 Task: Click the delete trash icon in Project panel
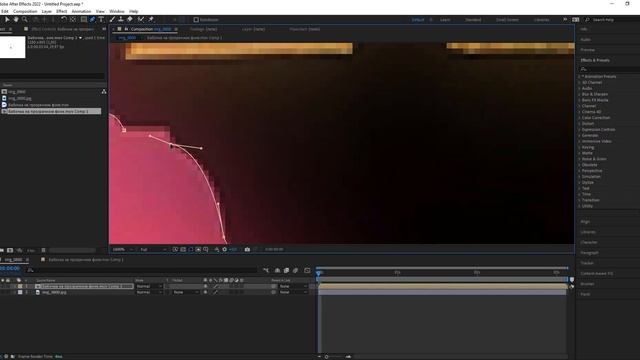coord(43,250)
